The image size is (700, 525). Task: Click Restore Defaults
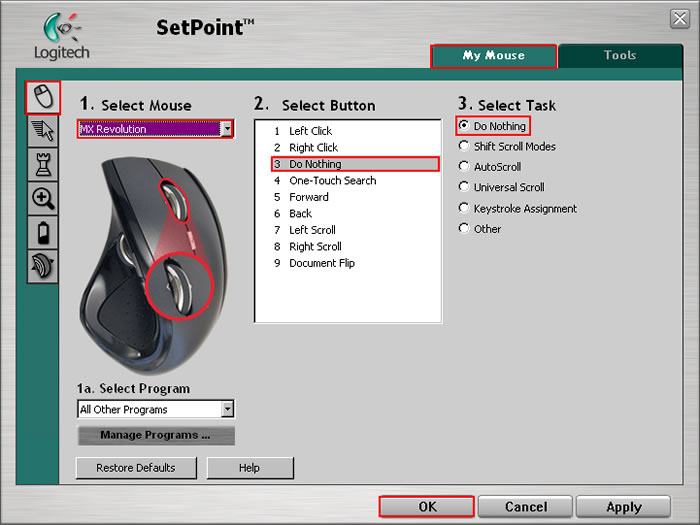click(x=136, y=468)
